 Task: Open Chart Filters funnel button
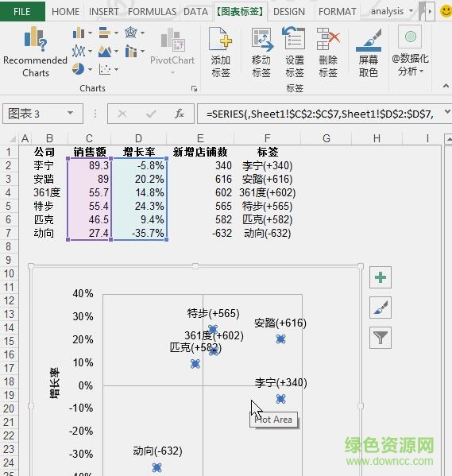381,338
